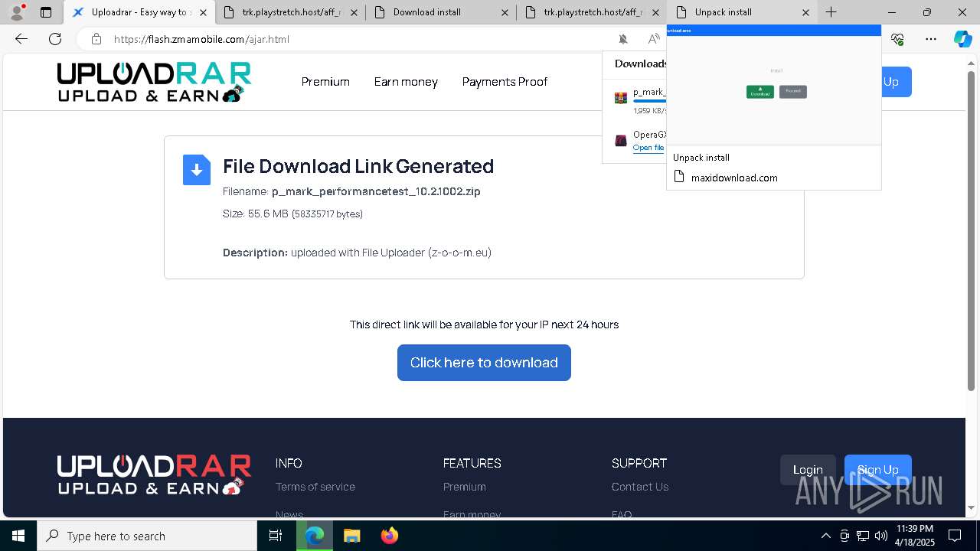
Task: Click the Login button in footer
Action: tap(808, 470)
